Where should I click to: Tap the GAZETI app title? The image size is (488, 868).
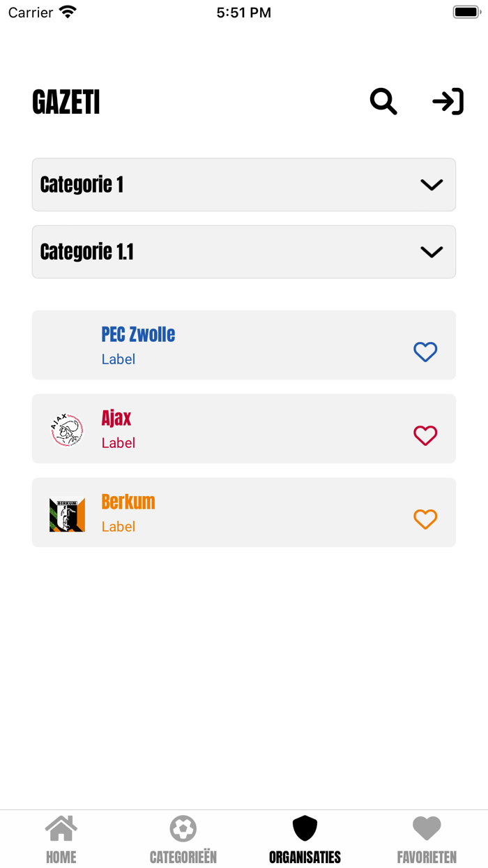coord(66,103)
